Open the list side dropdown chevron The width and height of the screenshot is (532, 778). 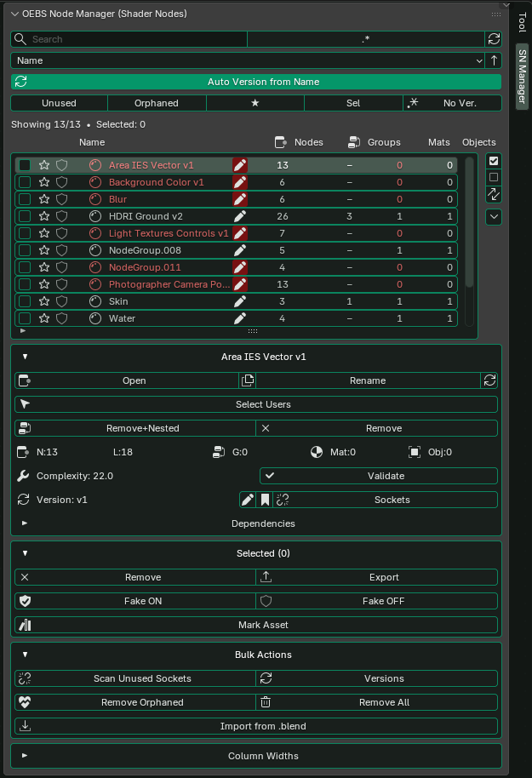tap(494, 217)
